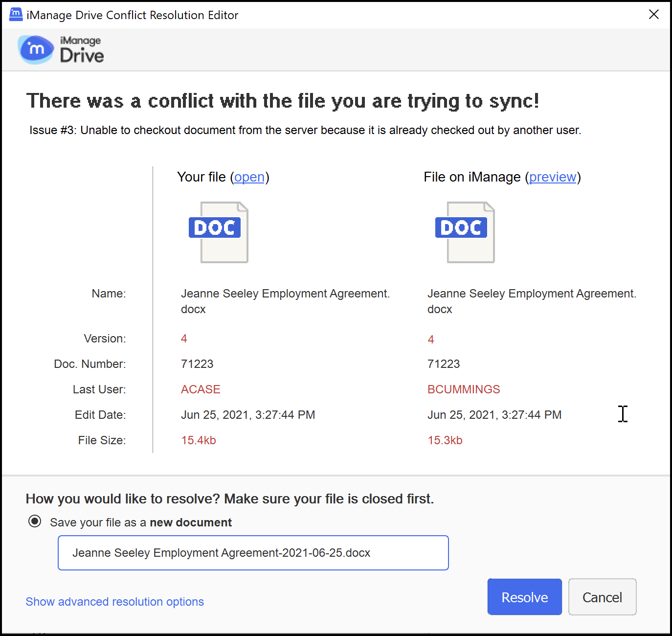Screen dimensions: 672x636
Task: Preview the file on iManage
Action: [x=552, y=177]
